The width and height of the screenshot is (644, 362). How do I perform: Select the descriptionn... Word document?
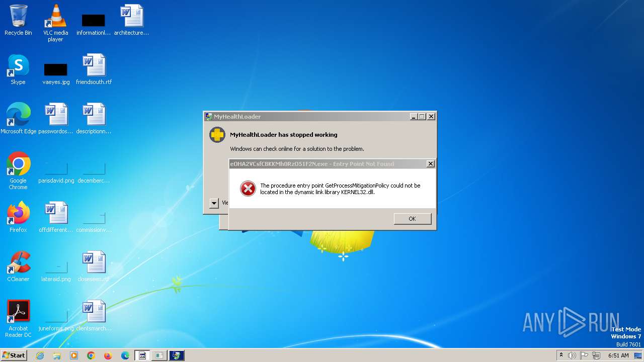coord(94,119)
